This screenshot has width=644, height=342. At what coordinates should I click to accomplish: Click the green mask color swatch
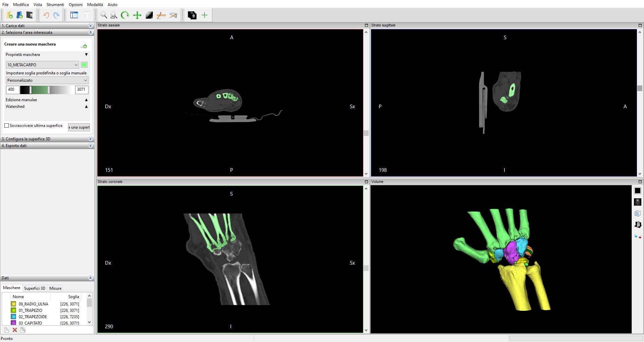(84, 65)
